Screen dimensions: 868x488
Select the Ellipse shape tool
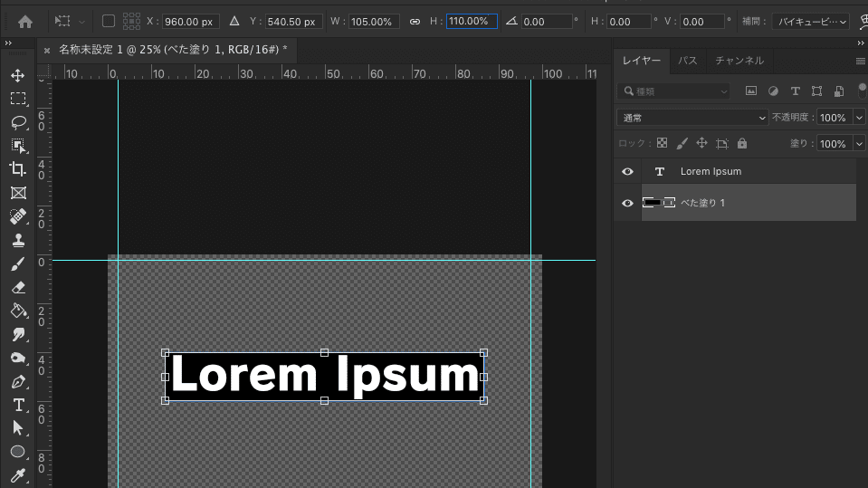(x=18, y=452)
